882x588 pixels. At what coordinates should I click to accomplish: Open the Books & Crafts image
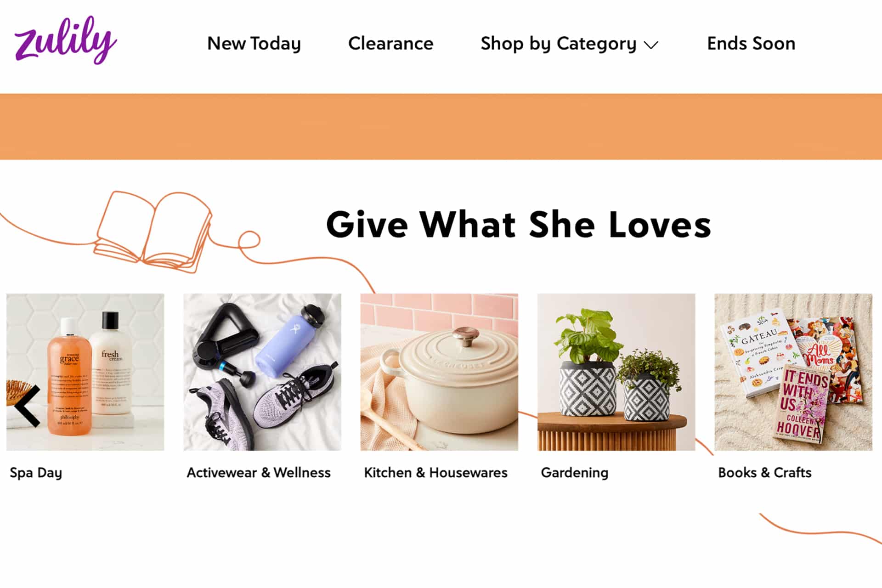click(793, 372)
